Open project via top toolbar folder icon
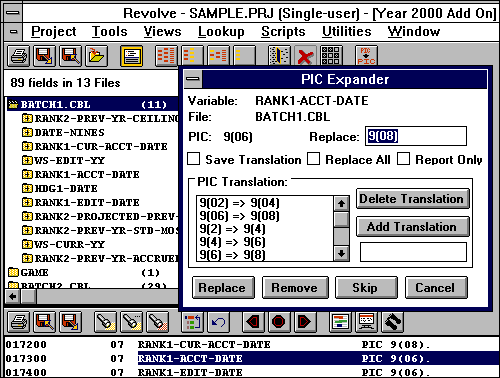Screen dimensions: 500x378 [x=96, y=56]
